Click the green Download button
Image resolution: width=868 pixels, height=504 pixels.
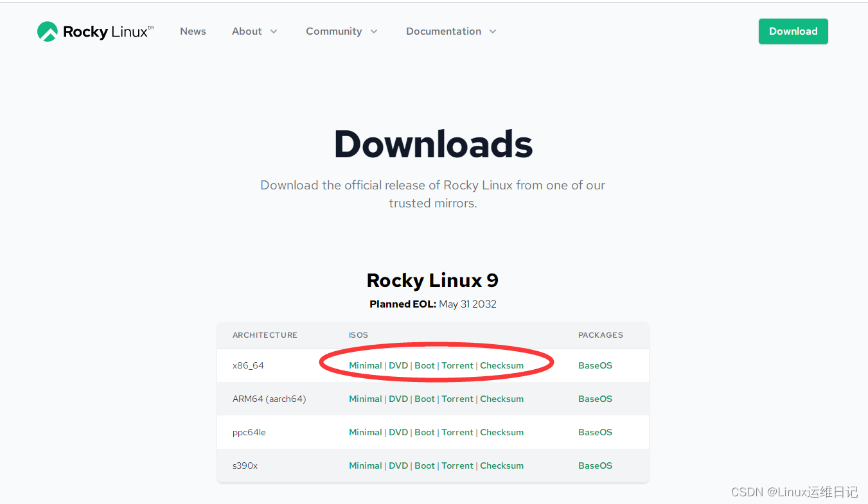point(793,31)
